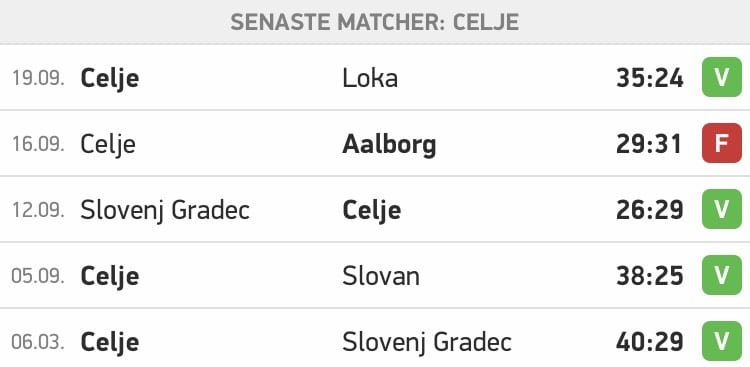
Task: Select the Aalborg team name
Action: pos(389,145)
